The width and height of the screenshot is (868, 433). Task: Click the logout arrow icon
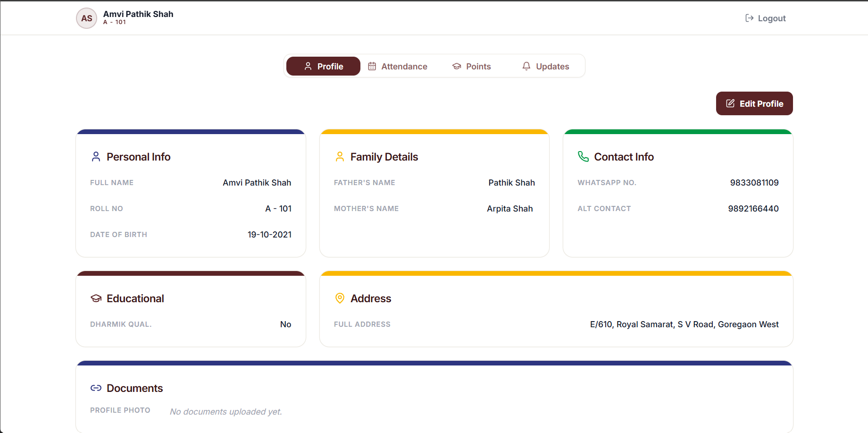point(749,18)
